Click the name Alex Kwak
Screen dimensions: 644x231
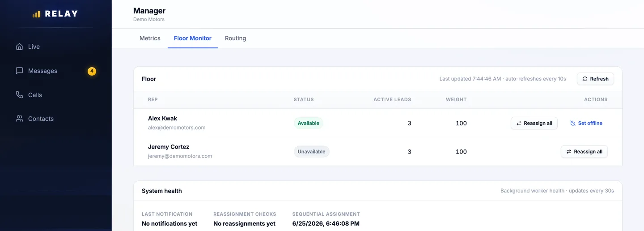tap(162, 119)
